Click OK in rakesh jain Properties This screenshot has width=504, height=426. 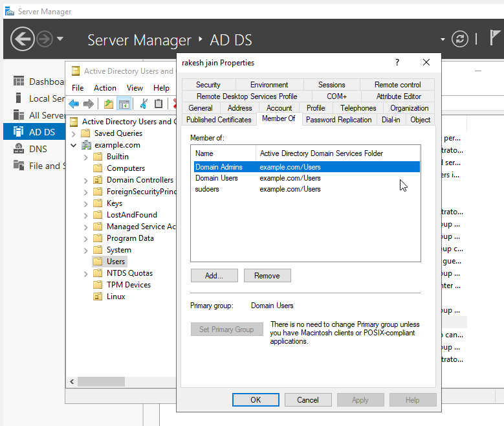pos(256,400)
